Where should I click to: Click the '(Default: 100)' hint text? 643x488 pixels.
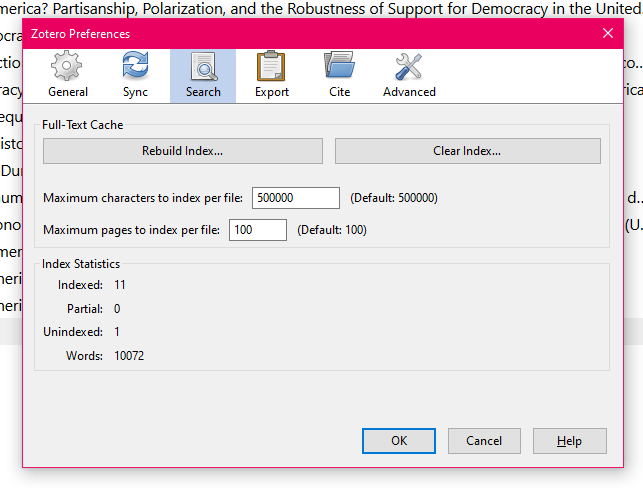[332, 230]
